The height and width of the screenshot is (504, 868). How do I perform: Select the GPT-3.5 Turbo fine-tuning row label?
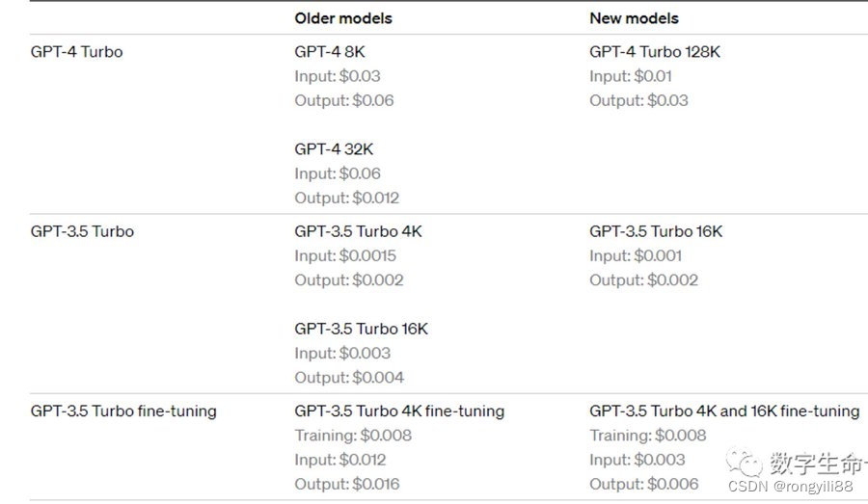click(123, 411)
